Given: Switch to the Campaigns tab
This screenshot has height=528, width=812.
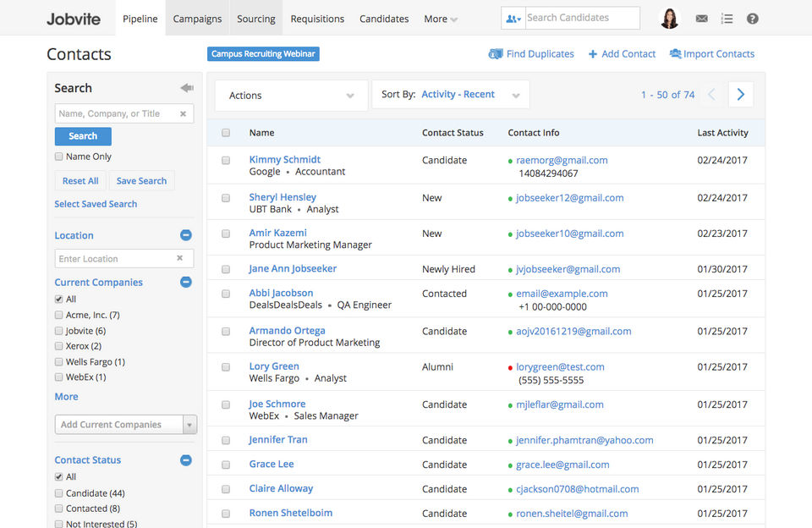Looking at the screenshot, I should tap(197, 19).
